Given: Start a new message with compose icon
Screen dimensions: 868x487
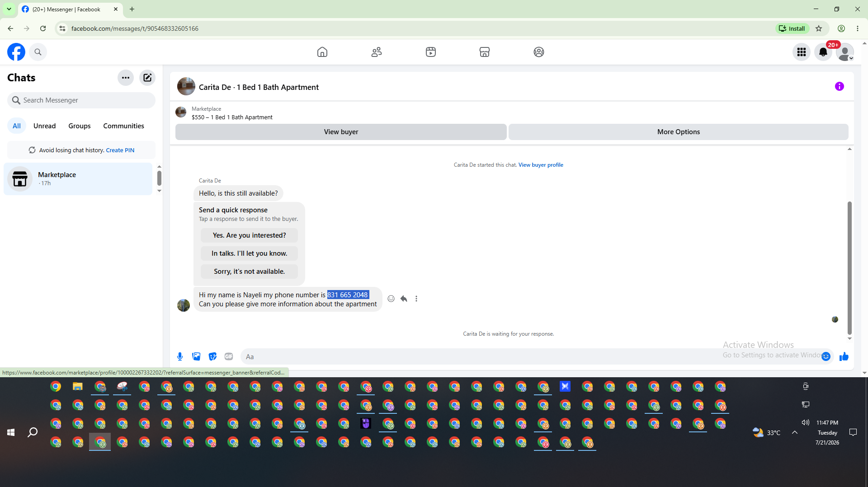Looking at the screenshot, I should coord(147,78).
